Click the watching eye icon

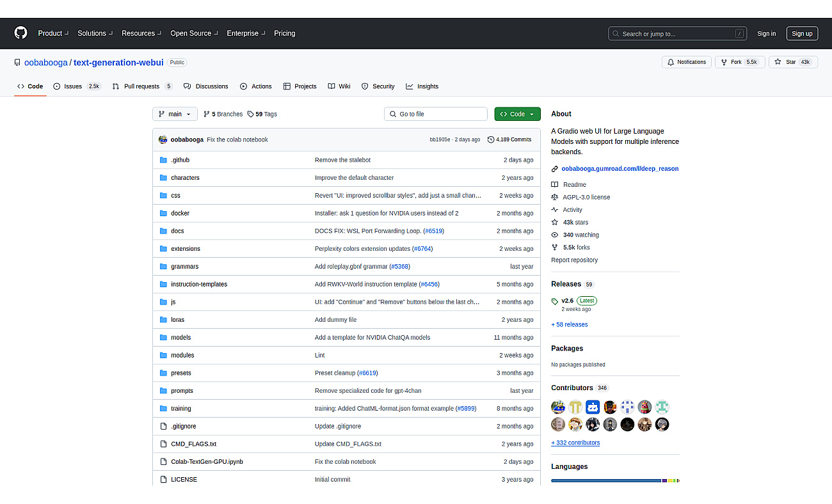coord(555,235)
